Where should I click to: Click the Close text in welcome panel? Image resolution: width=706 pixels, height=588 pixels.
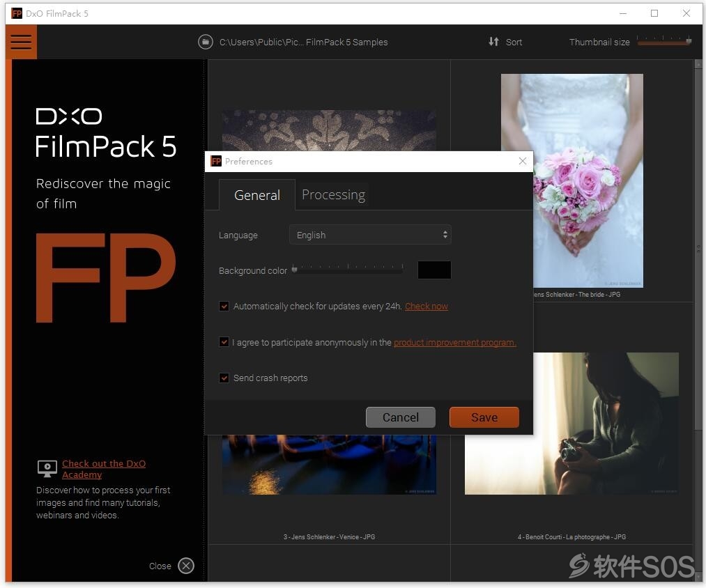(x=160, y=566)
